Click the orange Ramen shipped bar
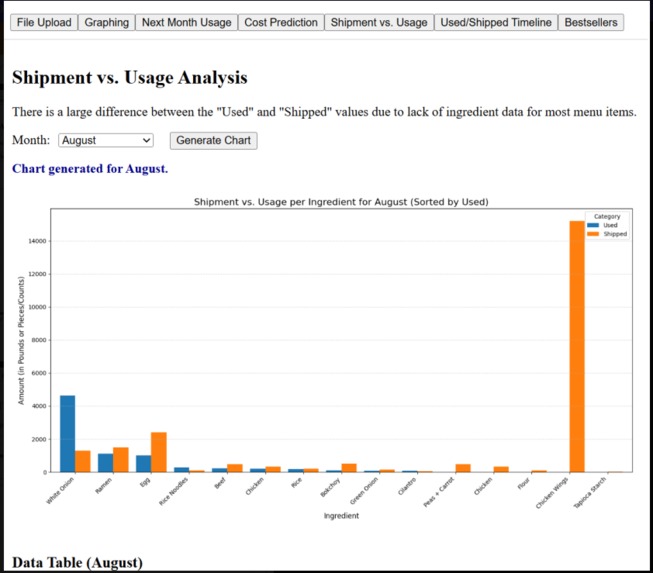Viewport: 653px width, 573px height. tap(121, 460)
